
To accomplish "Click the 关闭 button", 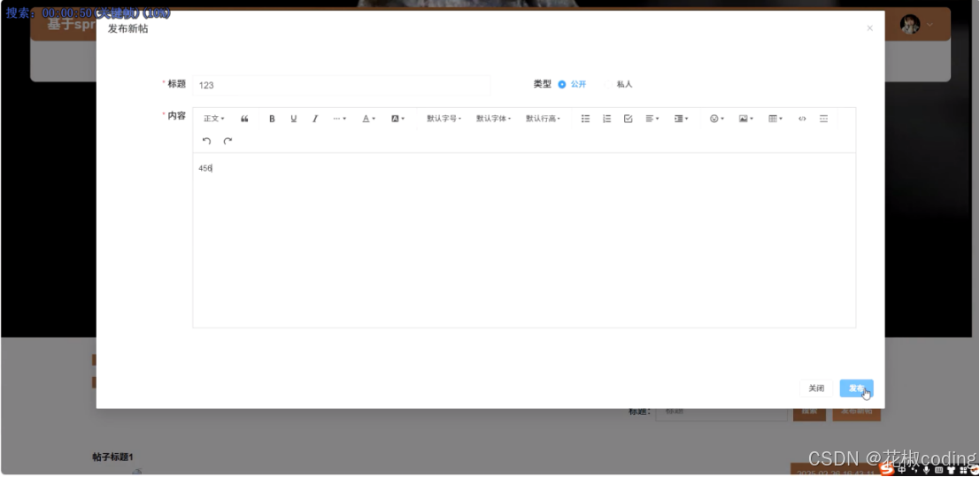I will click(x=816, y=389).
